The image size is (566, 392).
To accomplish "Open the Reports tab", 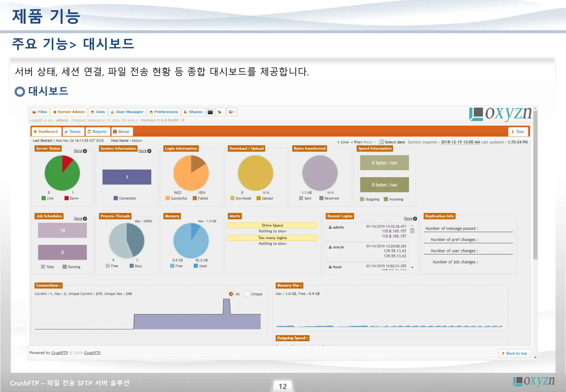I will click(97, 132).
